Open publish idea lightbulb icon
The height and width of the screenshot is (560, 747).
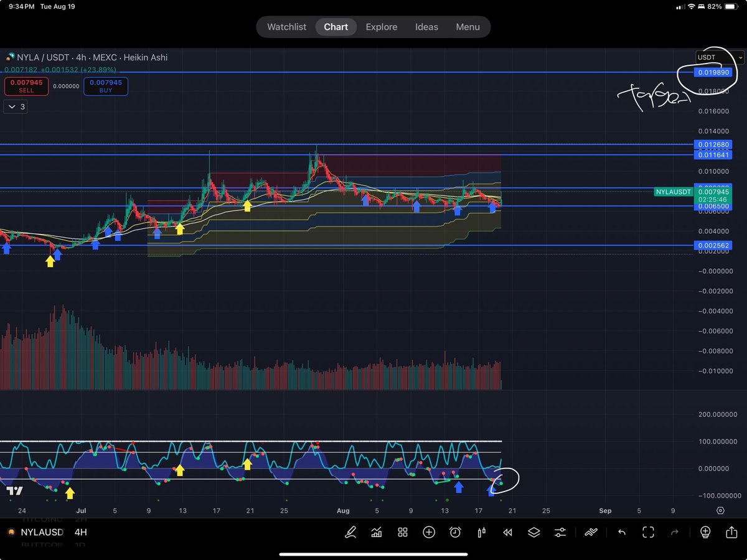pyautogui.click(x=705, y=533)
